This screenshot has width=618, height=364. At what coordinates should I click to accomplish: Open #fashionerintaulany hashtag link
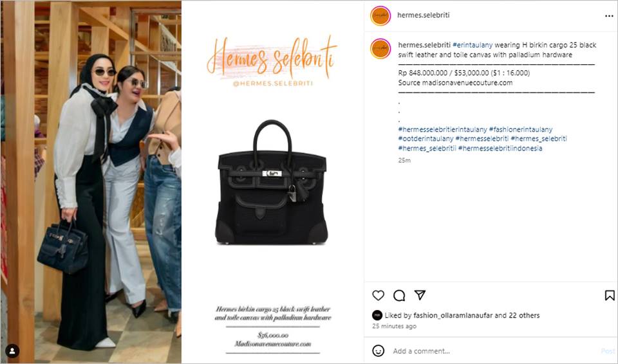[521, 129]
